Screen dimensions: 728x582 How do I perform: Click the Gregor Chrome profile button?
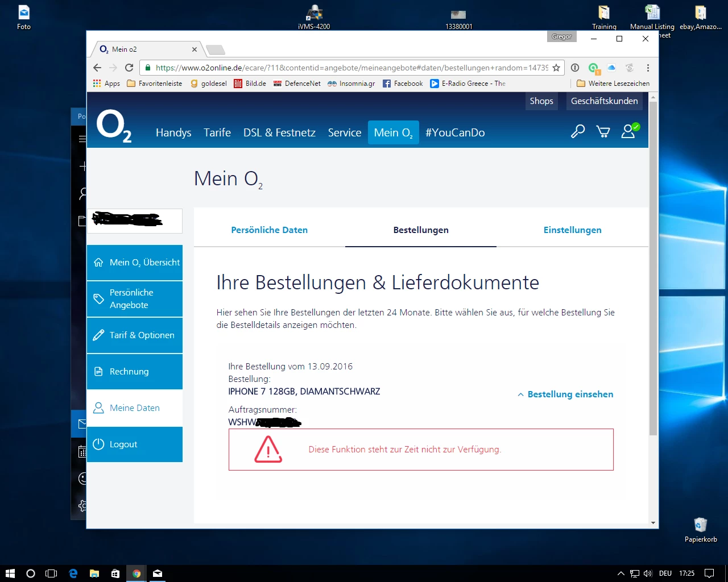562,36
